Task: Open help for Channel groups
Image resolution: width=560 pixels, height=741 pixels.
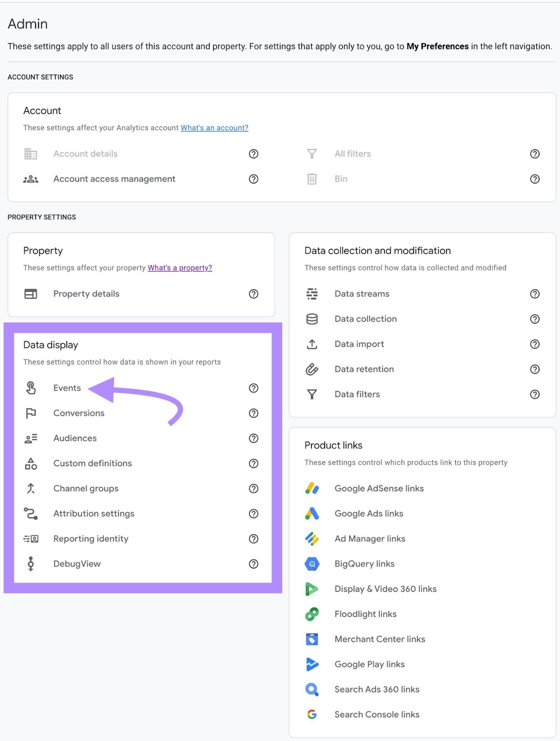Action: point(253,488)
